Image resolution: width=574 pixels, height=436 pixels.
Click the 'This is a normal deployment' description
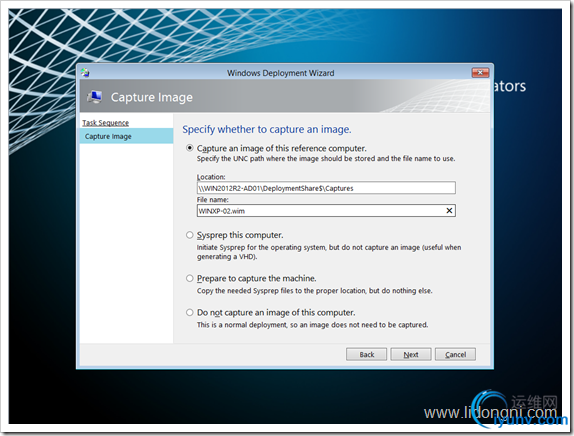313,325
